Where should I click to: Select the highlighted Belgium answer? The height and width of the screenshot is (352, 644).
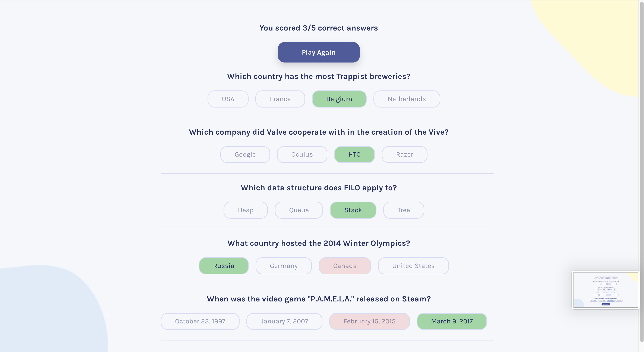pos(339,99)
